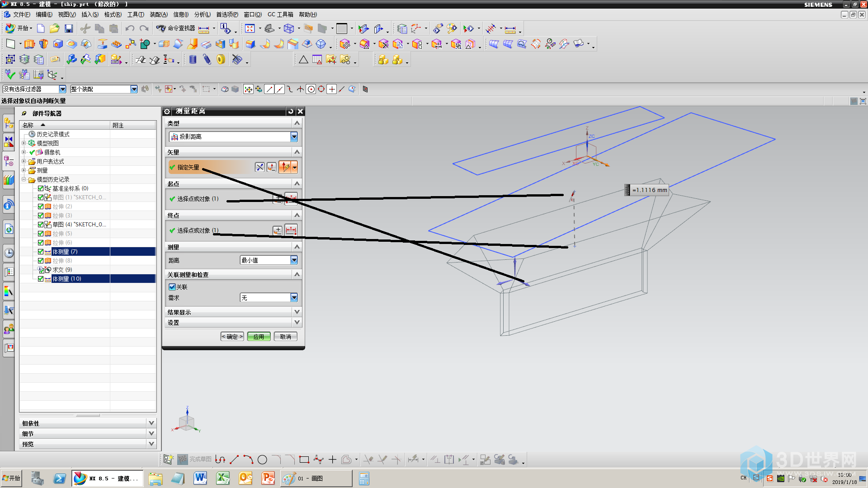Choose the Extrude tool in the feature toolbar

click(29, 44)
